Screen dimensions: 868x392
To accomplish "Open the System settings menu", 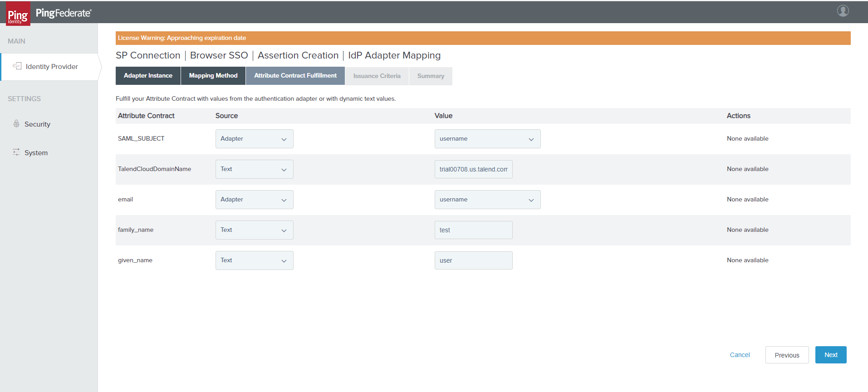I will 36,153.
